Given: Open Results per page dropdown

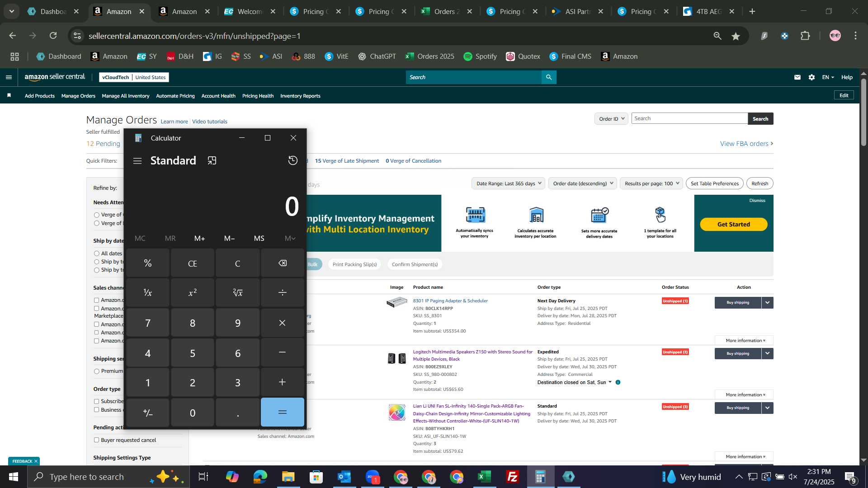Looking at the screenshot, I should (x=651, y=183).
